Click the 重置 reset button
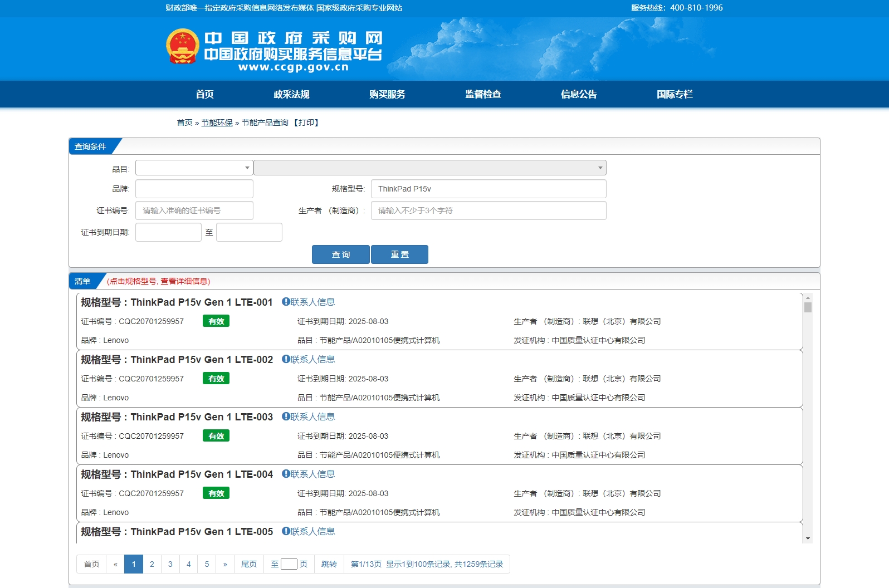 click(x=399, y=254)
